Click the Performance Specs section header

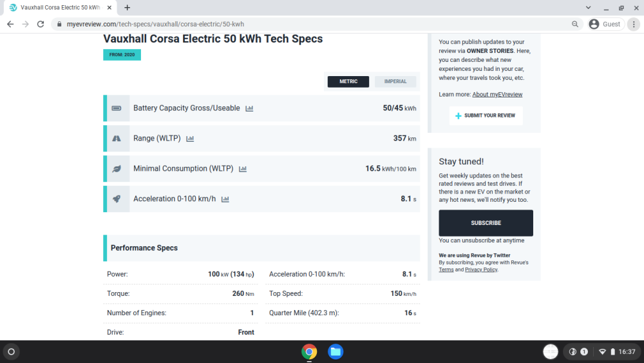pos(261,248)
